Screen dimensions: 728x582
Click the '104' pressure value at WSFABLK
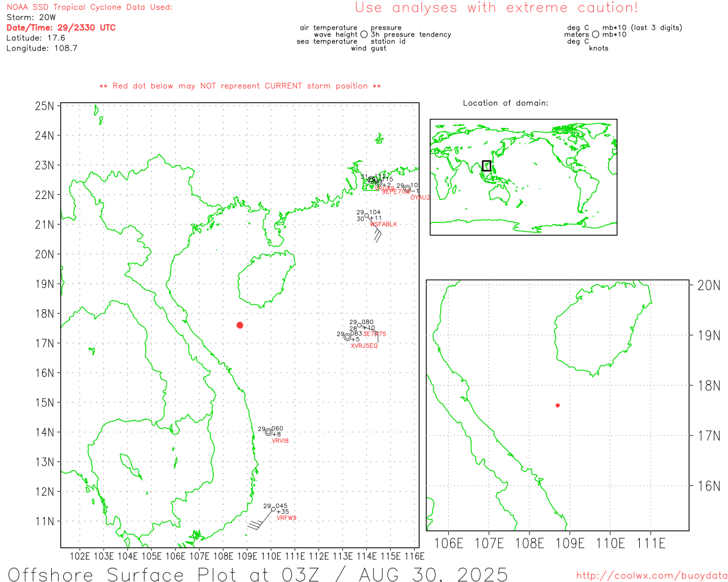tap(375, 213)
